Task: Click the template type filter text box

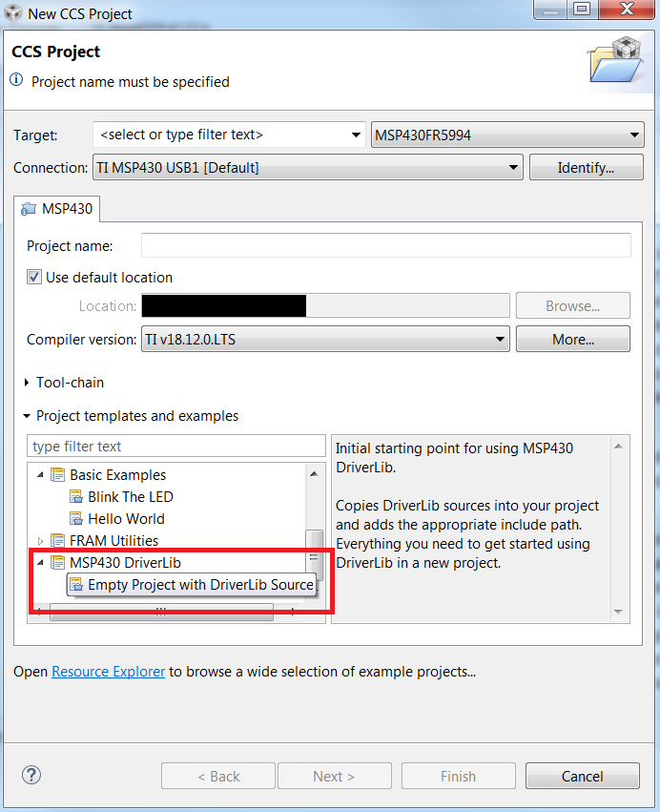Action: click(176, 447)
